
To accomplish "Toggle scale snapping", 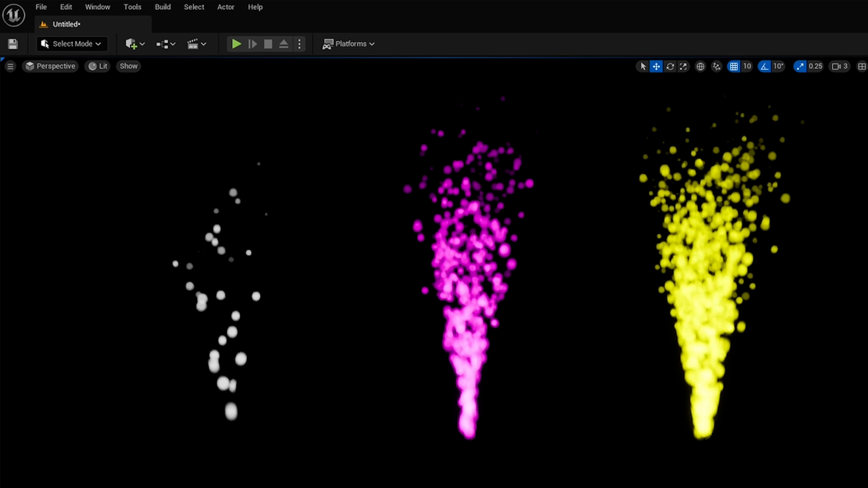I will pos(800,66).
